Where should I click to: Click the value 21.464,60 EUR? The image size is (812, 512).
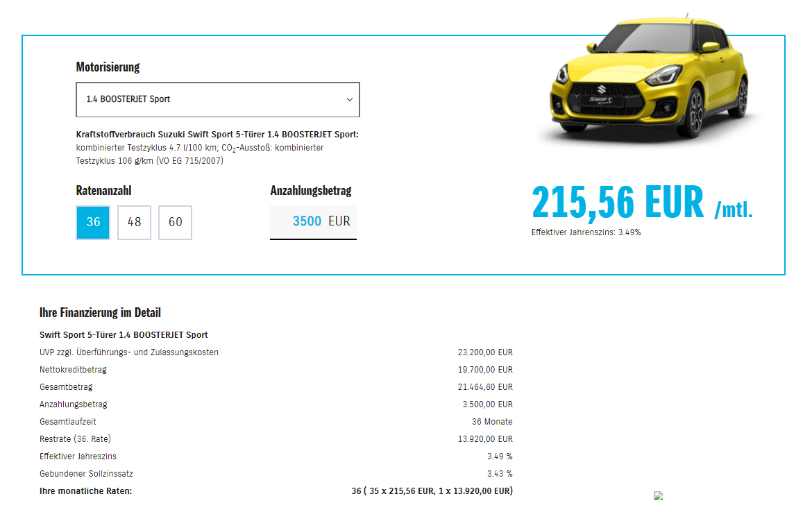point(485,387)
